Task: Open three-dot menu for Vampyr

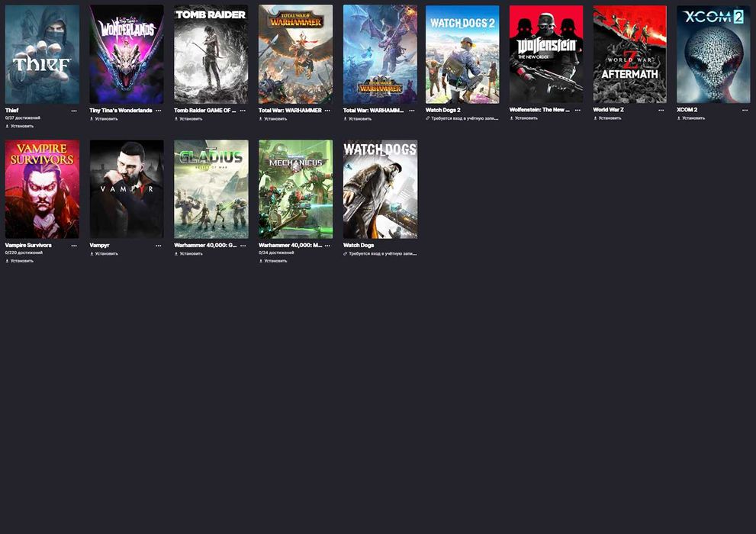Action: (x=158, y=246)
